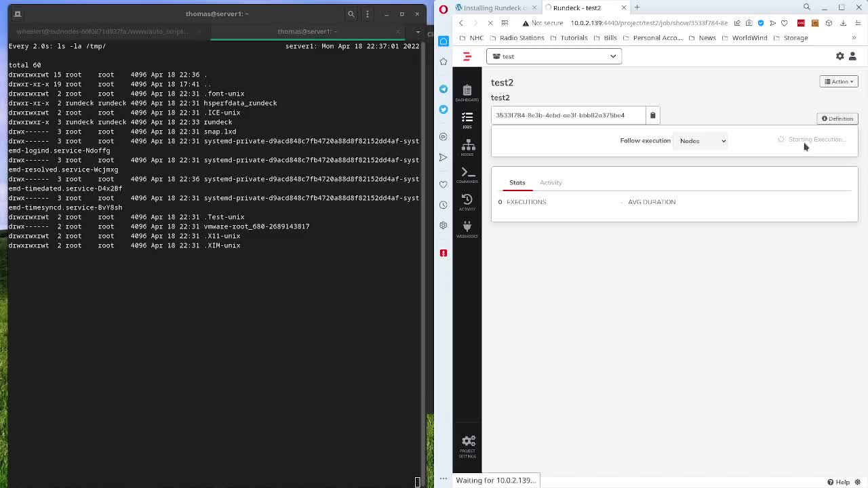868x488 pixels.
Task: Open a new tab in Opera
Action: point(637,7)
